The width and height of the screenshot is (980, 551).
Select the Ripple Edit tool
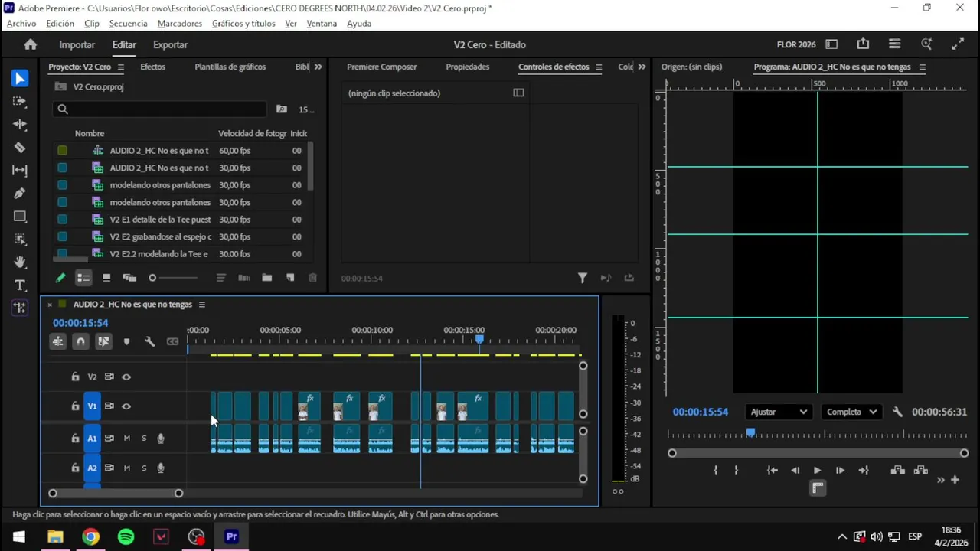[20, 124]
